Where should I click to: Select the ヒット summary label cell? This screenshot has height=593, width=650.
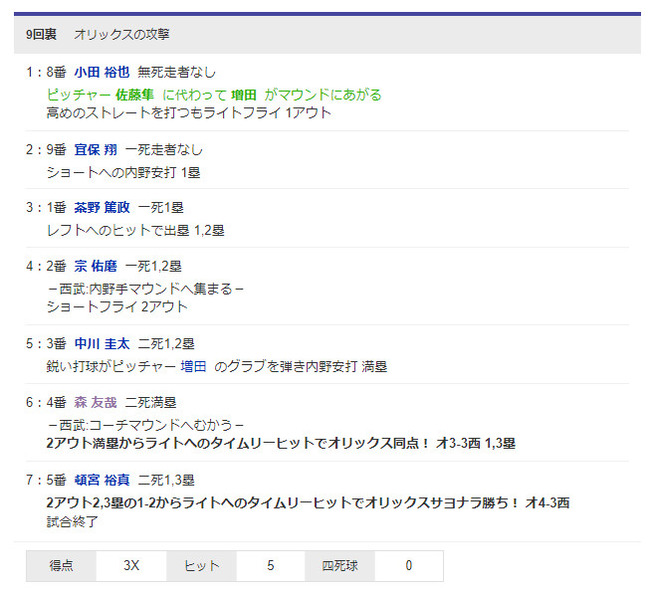(x=201, y=566)
